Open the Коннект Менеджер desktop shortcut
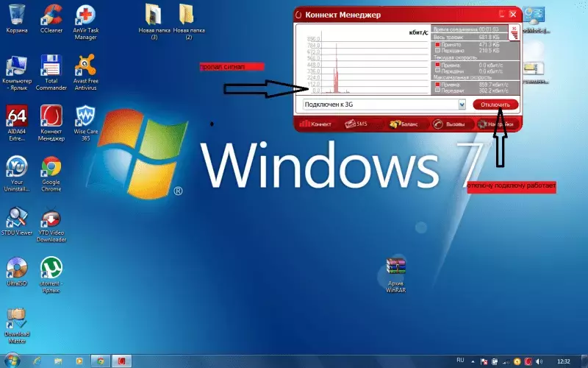The height and width of the screenshot is (368, 588). point(51,123)
